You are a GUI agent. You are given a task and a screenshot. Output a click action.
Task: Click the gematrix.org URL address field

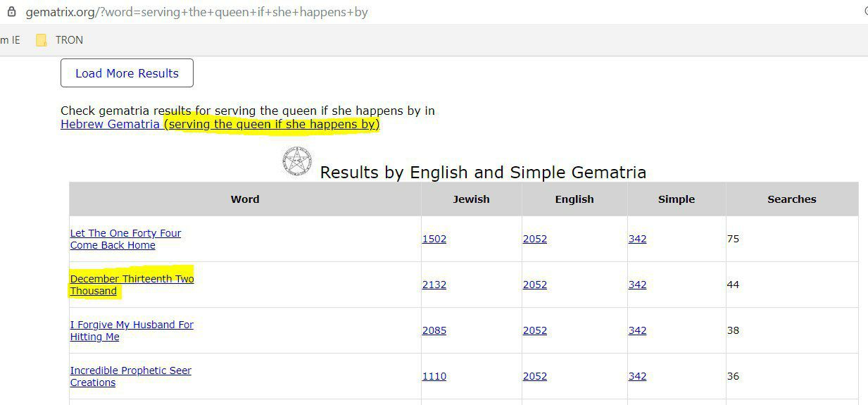tap(196, 12)
